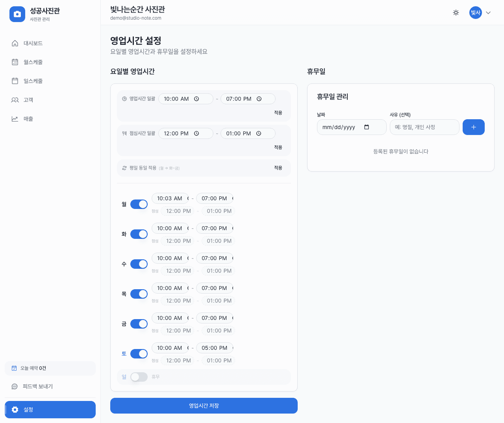This screenshot has width=504, height=423.
Task: Open the profile dropdown chevron
Action: coord(488,13)
